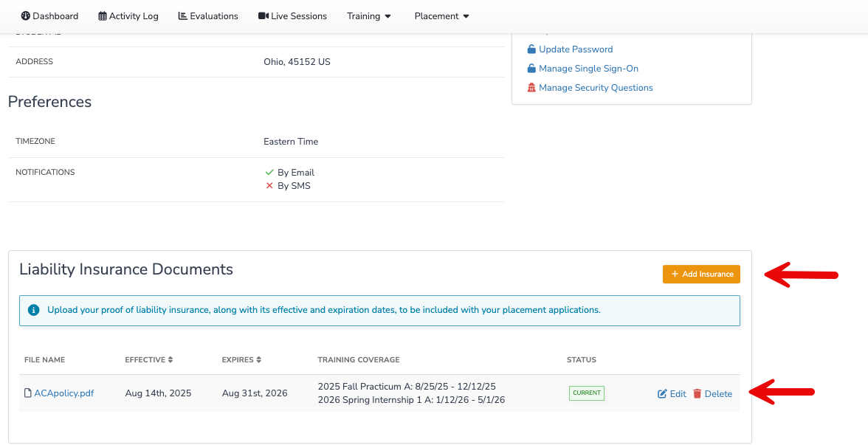Click the red X next to By SMS
868x445 pixels.
pyautogui.click(x=269, y=185)
